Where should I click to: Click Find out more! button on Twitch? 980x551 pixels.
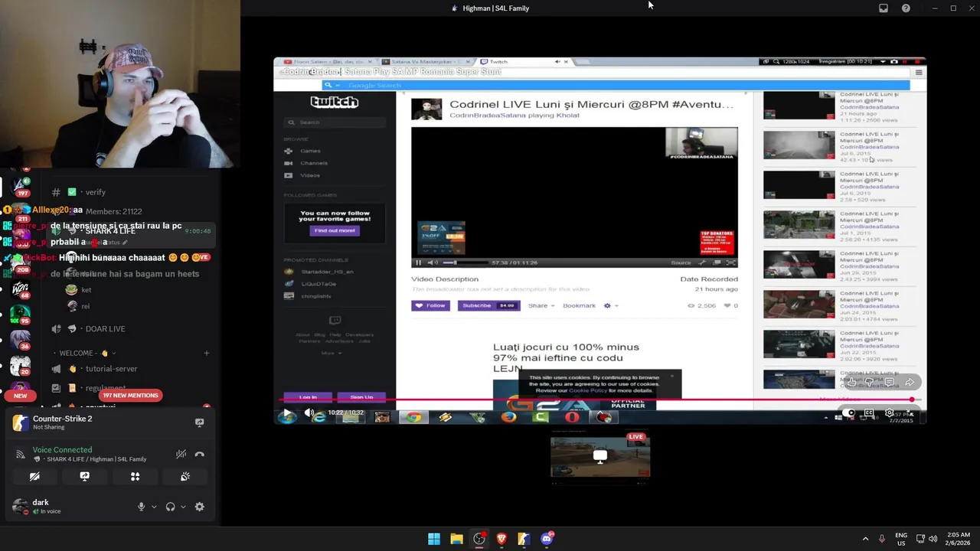click(x=334, y=230)
